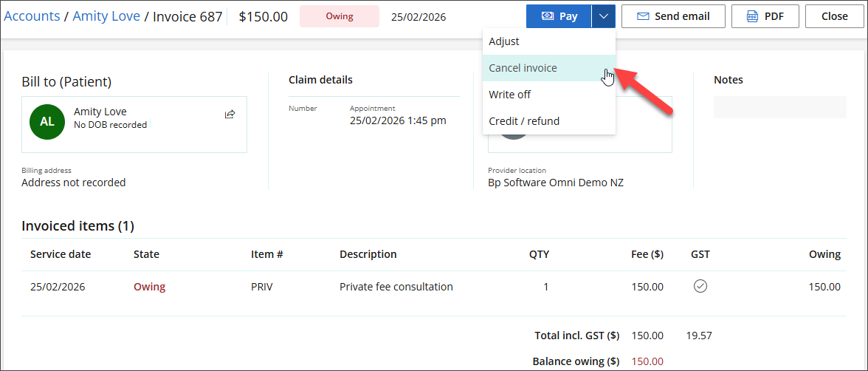
Task: Close the invoice view
Action: coord(834,16)
